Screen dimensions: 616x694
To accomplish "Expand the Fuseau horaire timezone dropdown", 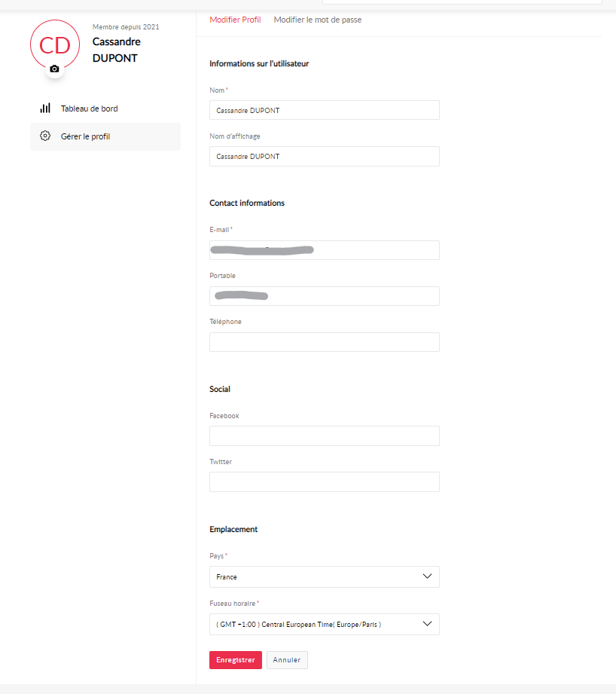I will tap(325, 624).
